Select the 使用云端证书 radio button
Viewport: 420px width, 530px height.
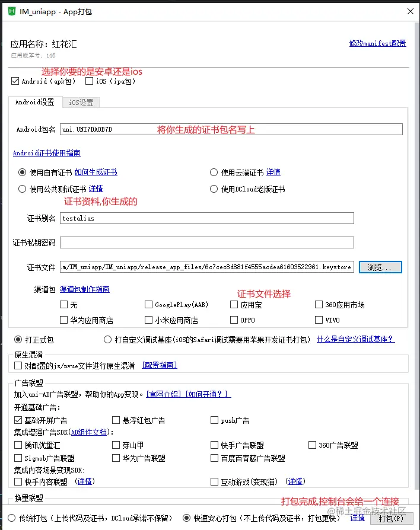click(x=214, y=173)
